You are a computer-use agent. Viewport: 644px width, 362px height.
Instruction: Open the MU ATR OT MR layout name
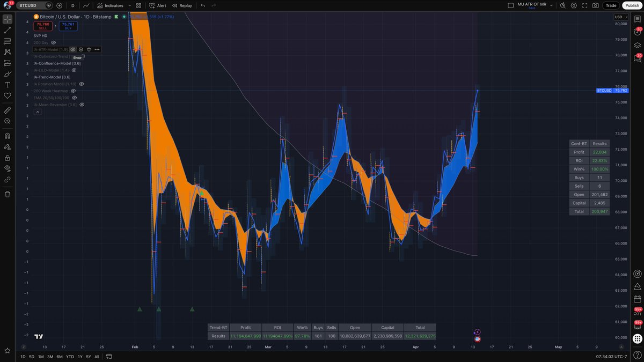tap(531, 4)
